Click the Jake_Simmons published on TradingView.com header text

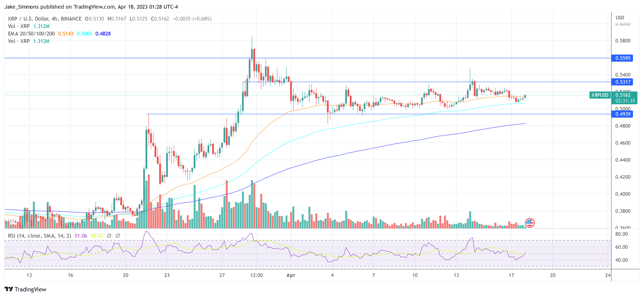(x=91, y=7)
